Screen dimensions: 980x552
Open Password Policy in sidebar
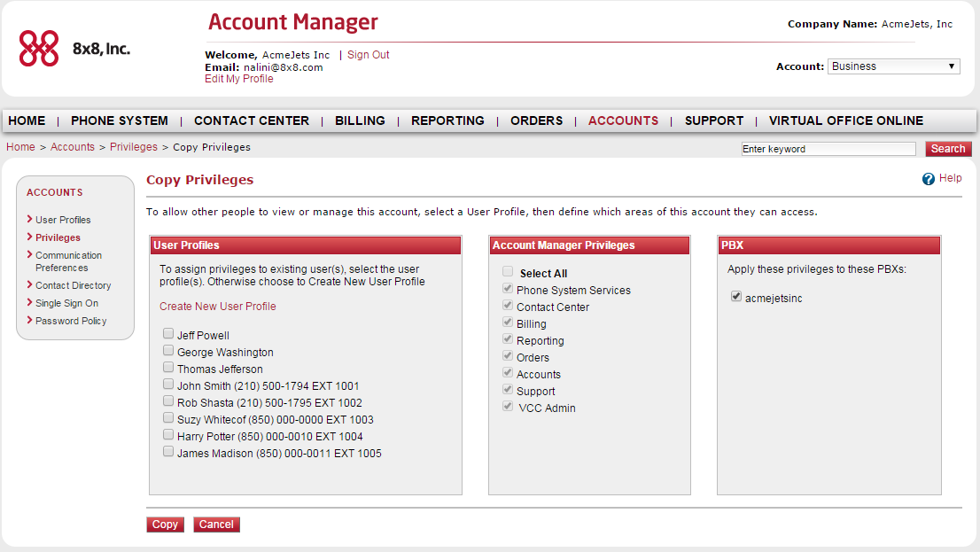coord(71,321)
